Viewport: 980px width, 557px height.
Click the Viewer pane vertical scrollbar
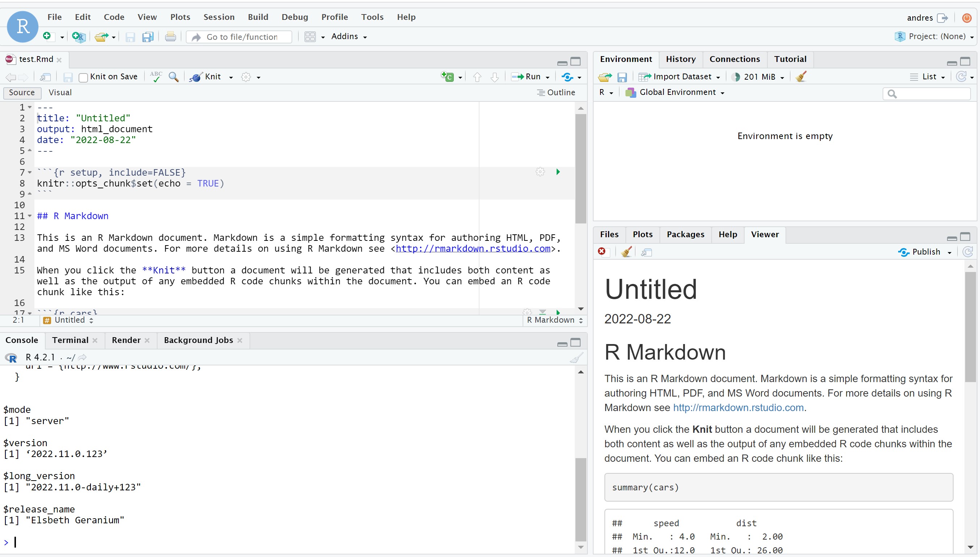(x=970, y=327)
